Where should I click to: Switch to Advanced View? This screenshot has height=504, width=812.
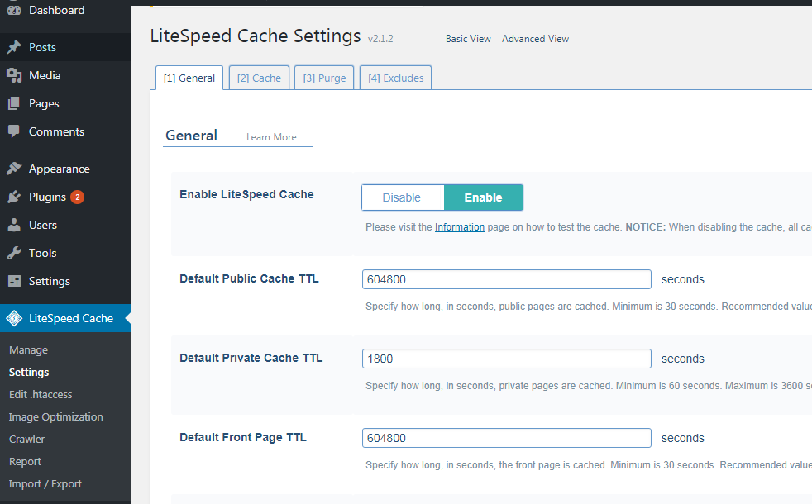coord(536,39)
